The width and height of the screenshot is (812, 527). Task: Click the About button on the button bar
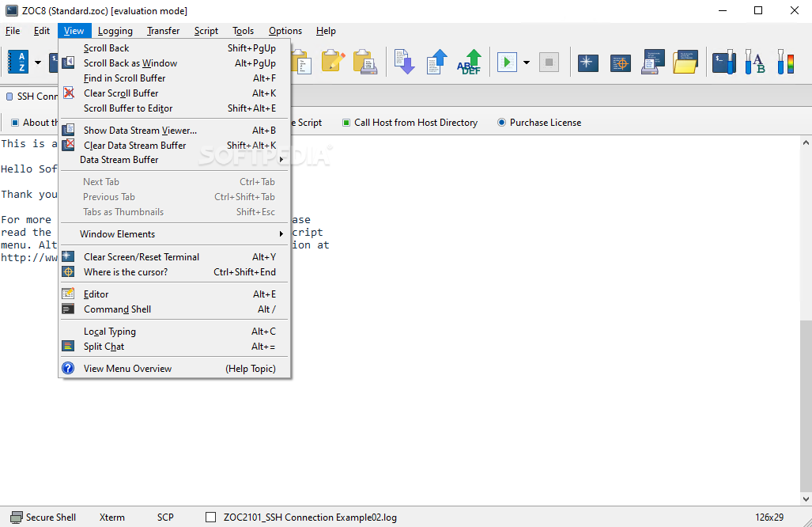[34, 123]
